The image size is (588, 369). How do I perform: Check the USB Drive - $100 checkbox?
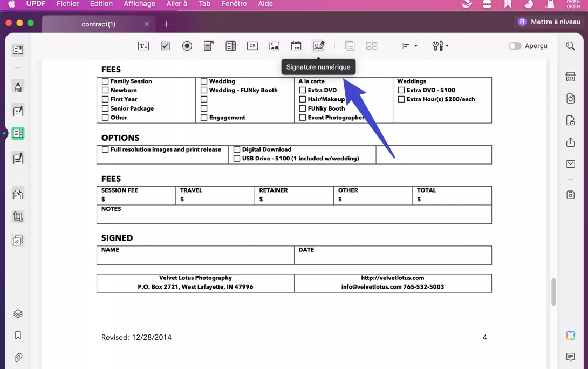tap(237, 158)
